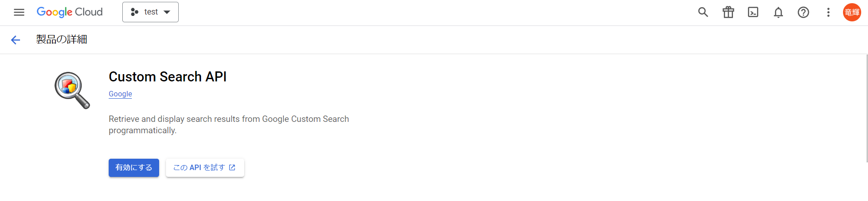The height and width of the screenshot is (201, 868).
Task: Click the 製品の詳細 page heading
Action: pos(62,40)
